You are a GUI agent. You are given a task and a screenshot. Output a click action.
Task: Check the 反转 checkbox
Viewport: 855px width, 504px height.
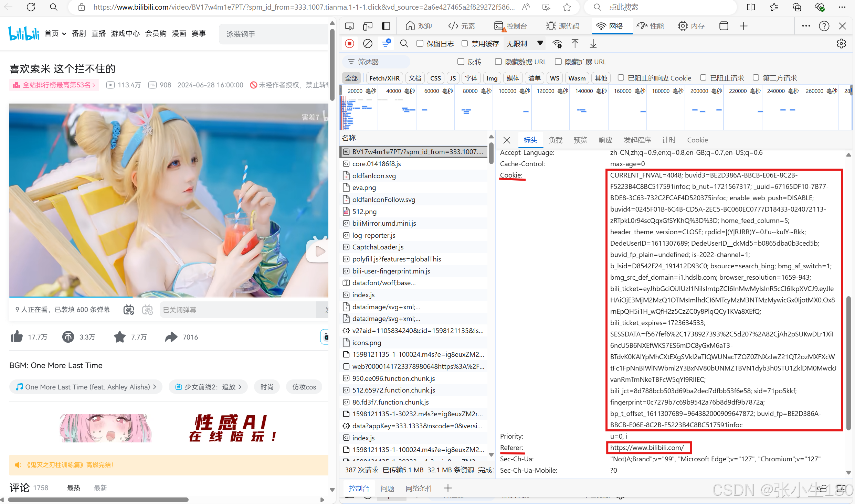pos(461,62)
